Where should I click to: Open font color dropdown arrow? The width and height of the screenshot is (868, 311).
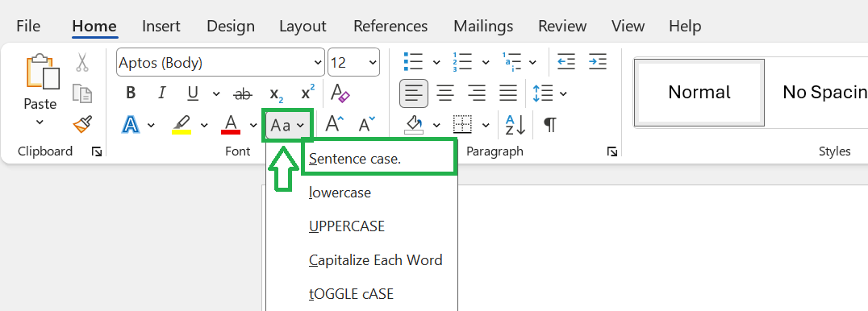point(253,126)
